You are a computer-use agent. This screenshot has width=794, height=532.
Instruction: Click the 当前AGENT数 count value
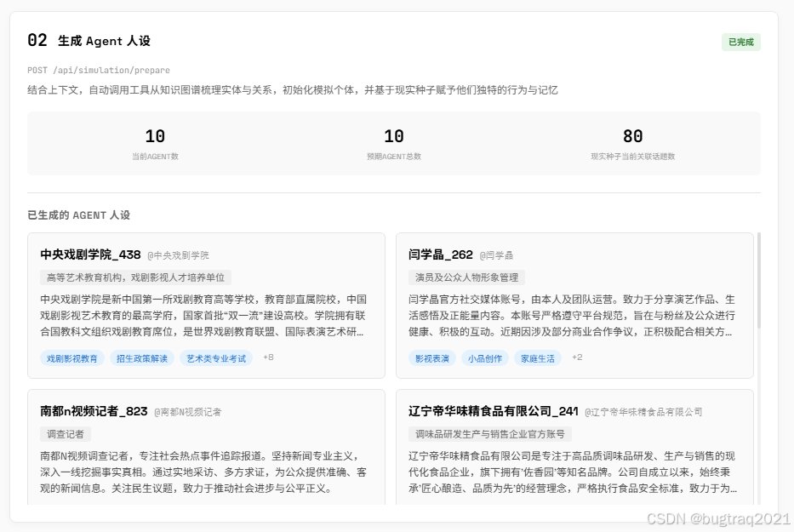pyautogui.click(x=155, y=136)
